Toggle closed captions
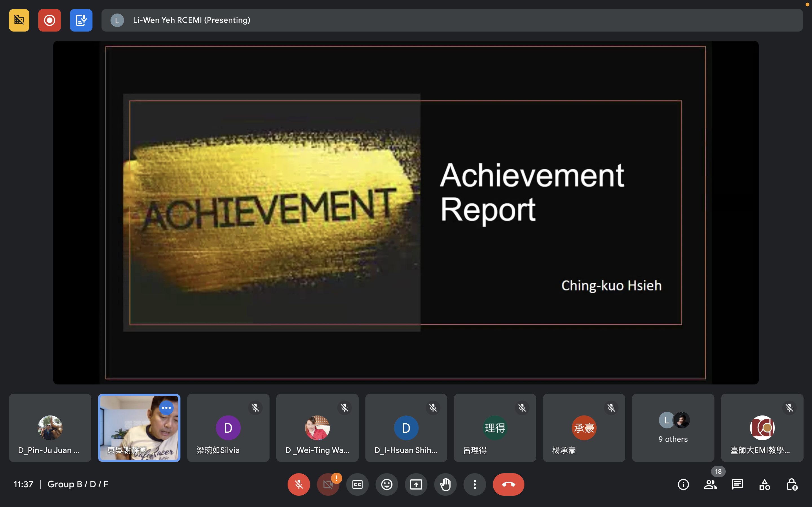 [x=357, y=484]
